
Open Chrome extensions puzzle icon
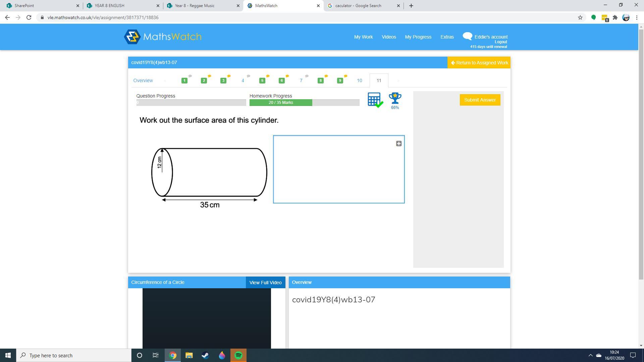tap(615, 17)
